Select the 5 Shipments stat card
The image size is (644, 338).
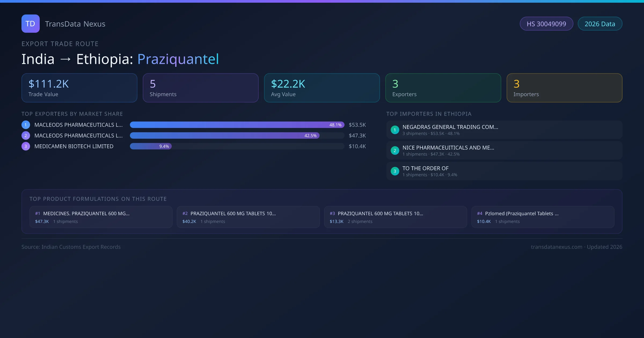click(x=200, y=88)
